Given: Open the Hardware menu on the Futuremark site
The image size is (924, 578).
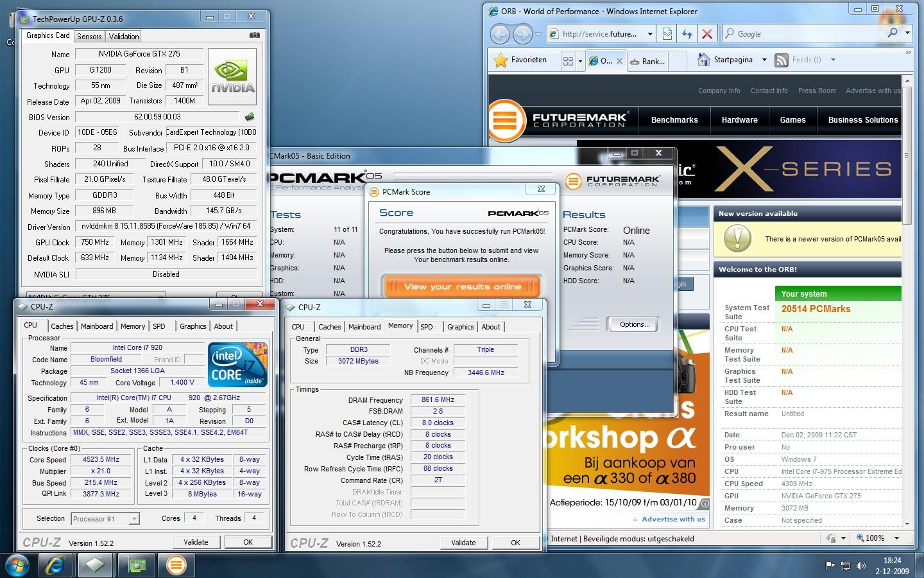Looking at the screenshot, I should pyautogui.click(x=740, y=120).
